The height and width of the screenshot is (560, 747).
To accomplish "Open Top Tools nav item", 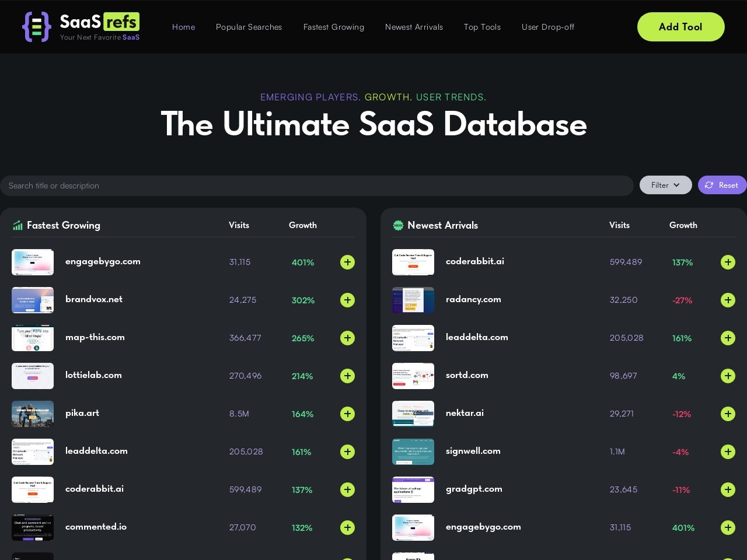I will click(x=483, y=27).
